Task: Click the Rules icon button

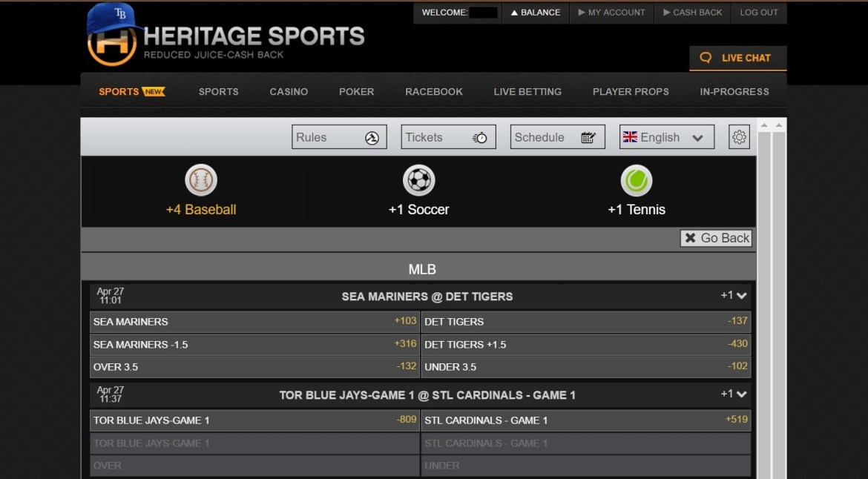Action: tap(339, 137)
